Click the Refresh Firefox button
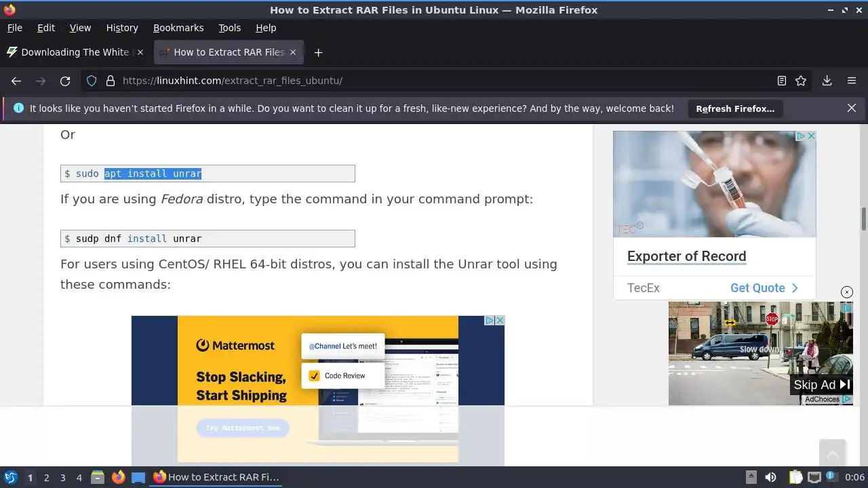This screenshot has width=868, height=488. click(x=735, y=108)
